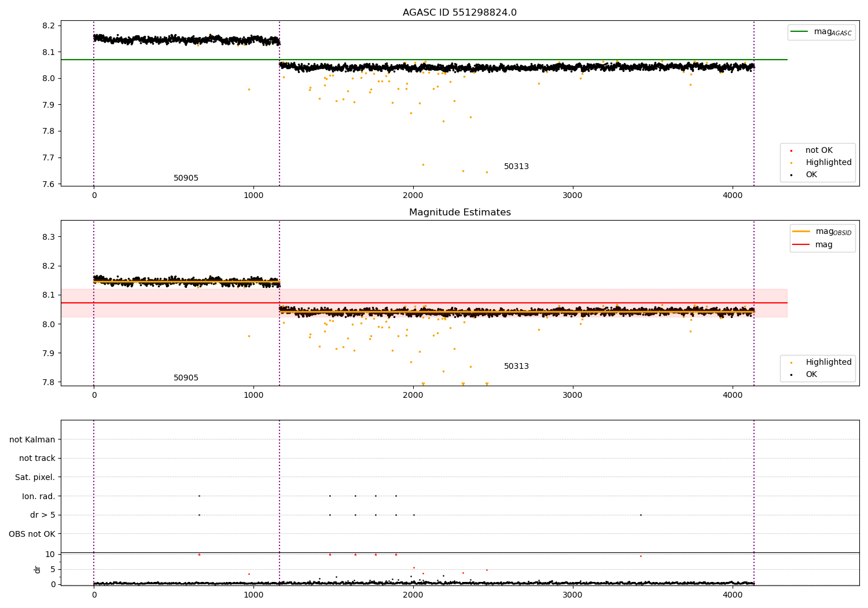Click 'not OK' legend entry in AGASC ID plot

click(x=819, y=151)
